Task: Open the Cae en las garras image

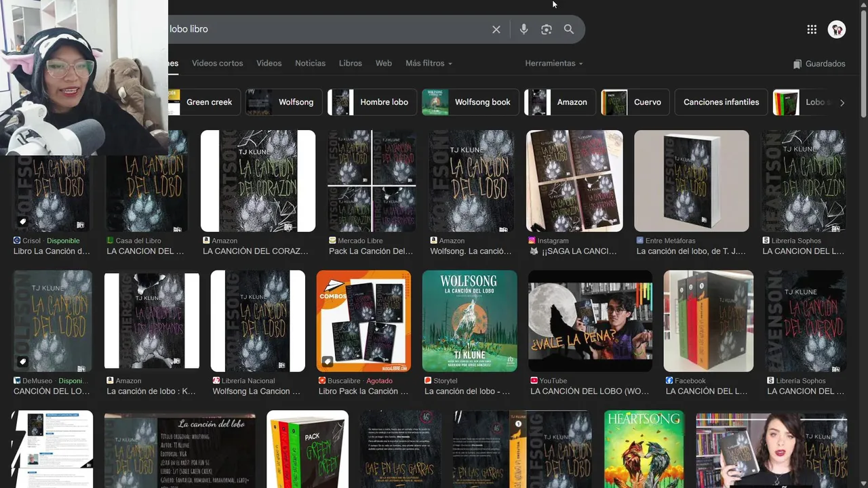Action: click(400, 449)
